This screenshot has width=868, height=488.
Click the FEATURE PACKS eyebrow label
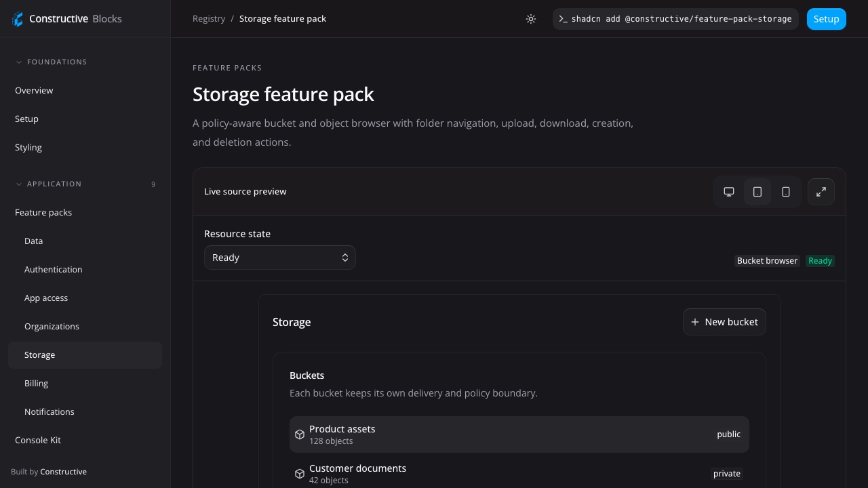coord(227,68)
